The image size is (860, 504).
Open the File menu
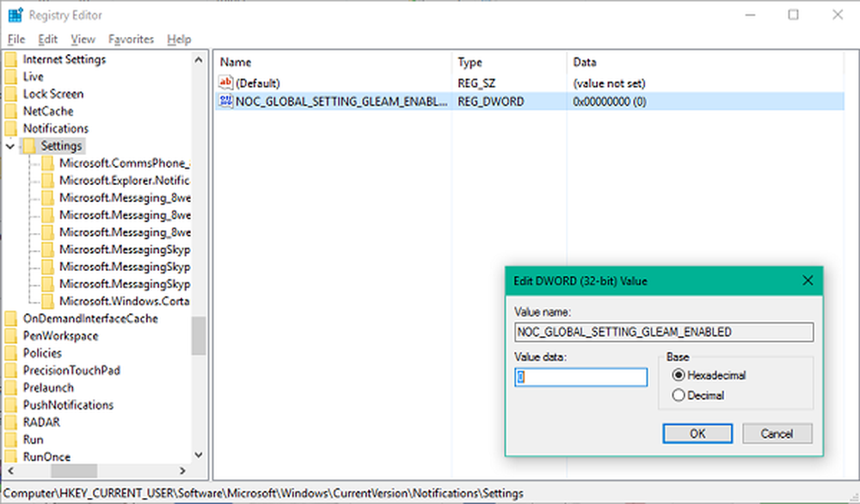(x=15, y=39)
